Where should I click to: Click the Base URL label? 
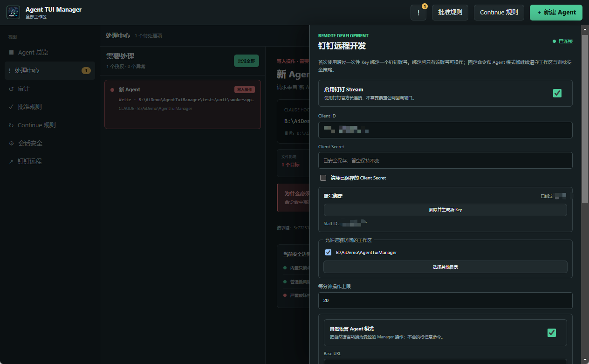[x=333, y=354]
